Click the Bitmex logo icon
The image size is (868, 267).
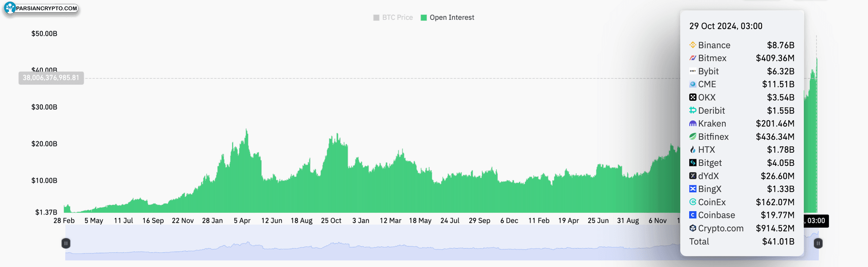693,58
